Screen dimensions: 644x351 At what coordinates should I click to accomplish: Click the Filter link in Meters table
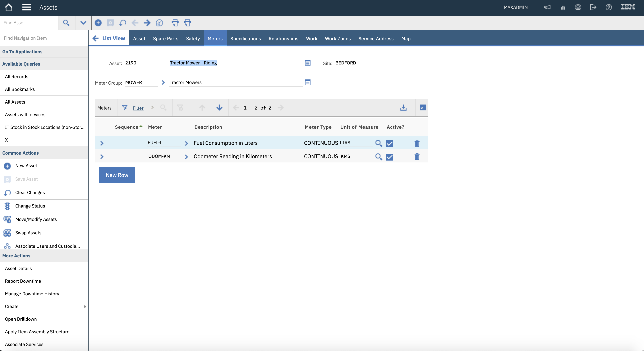[138, 108]
